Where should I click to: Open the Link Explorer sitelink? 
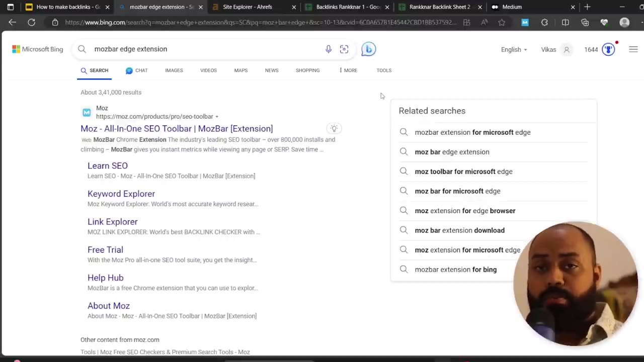pyautogui.click(x=113, y=222)
